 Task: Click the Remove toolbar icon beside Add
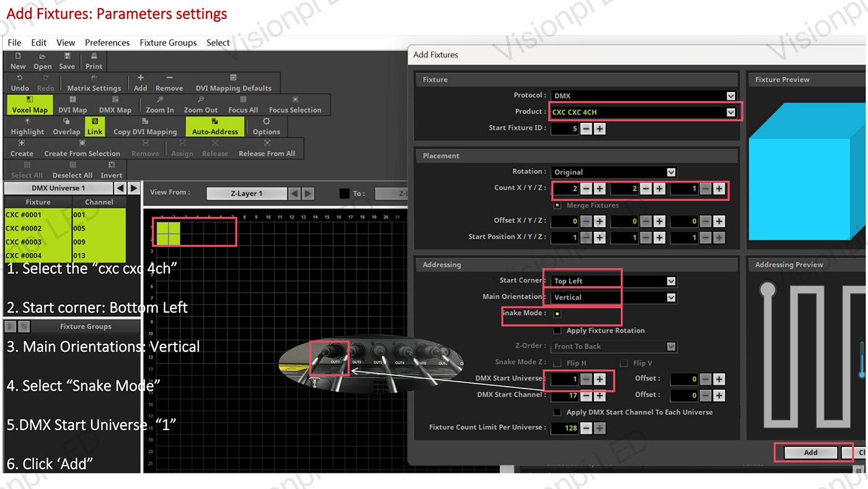[x=169, y=83]
